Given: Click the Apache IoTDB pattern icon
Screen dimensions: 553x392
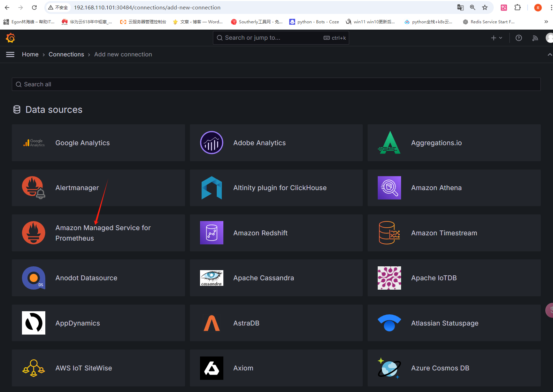Looking at the screenshot, I should point(389,278).
